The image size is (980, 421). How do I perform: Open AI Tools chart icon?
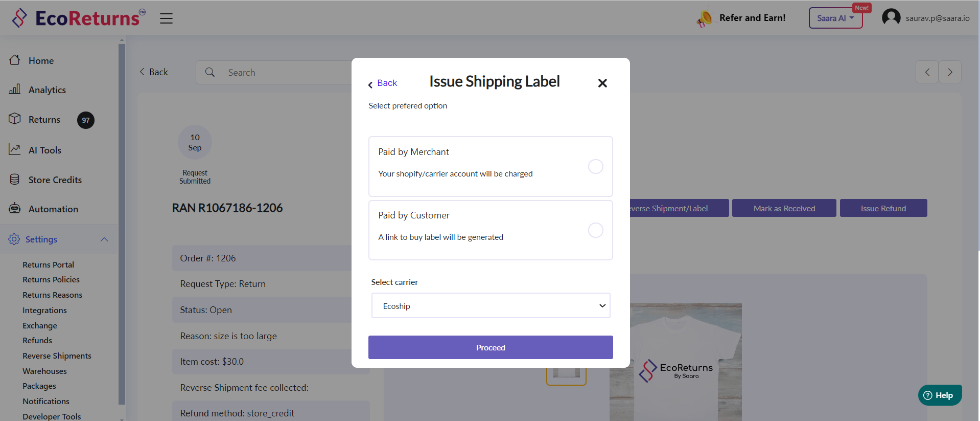(x=15, y=149)
